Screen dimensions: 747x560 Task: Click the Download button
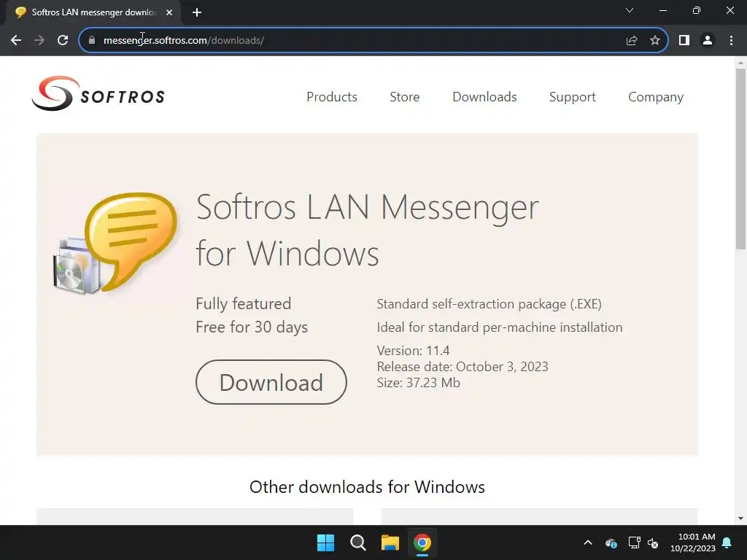point(271,382)
